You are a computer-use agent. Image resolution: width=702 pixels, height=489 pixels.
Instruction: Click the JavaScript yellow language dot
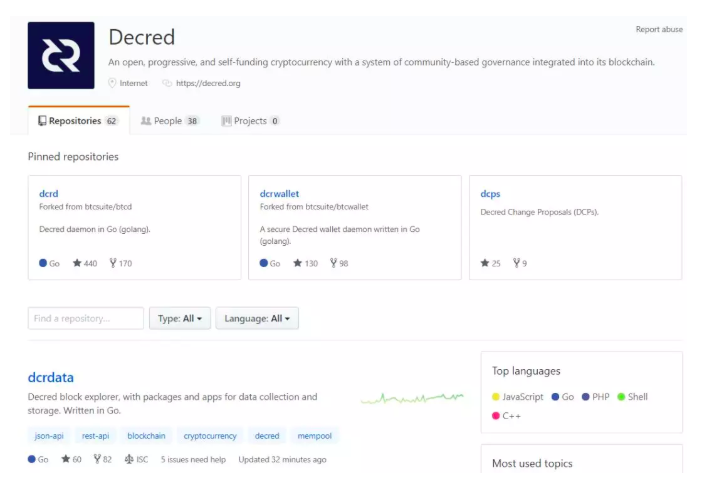click(x=496, y=397)
